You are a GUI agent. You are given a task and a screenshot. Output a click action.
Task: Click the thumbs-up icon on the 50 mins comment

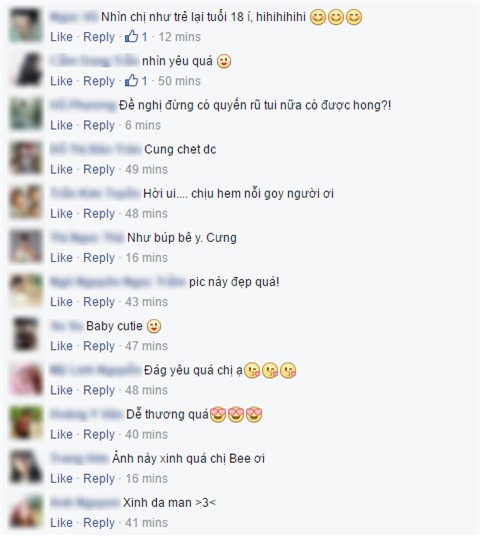point(131,80)
